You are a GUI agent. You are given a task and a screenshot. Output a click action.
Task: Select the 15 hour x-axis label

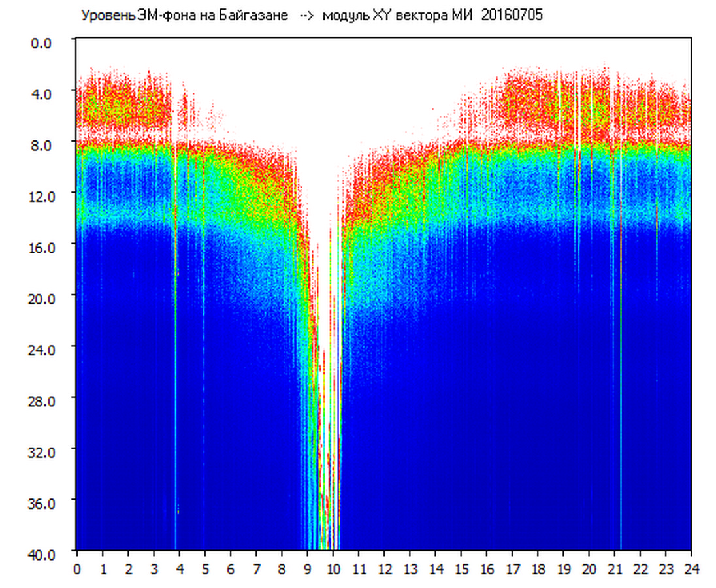pos(461,568)
